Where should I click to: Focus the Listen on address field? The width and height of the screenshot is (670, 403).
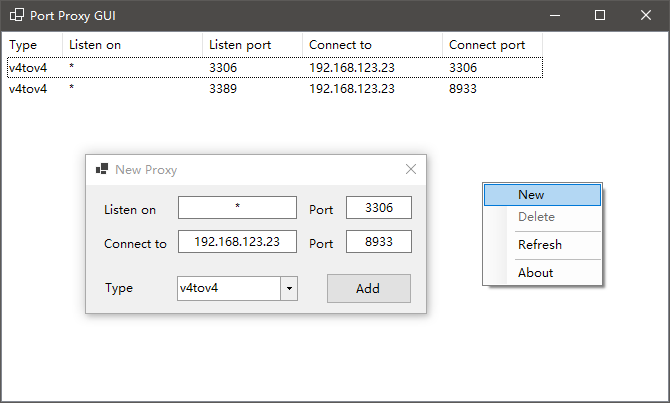tap(237, 208)
